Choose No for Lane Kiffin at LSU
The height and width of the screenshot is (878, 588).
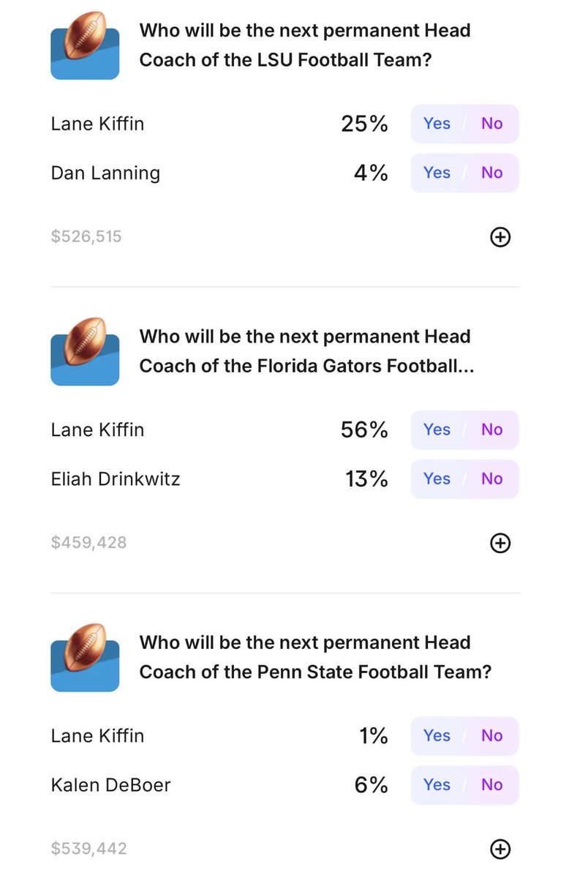[492, 124]
